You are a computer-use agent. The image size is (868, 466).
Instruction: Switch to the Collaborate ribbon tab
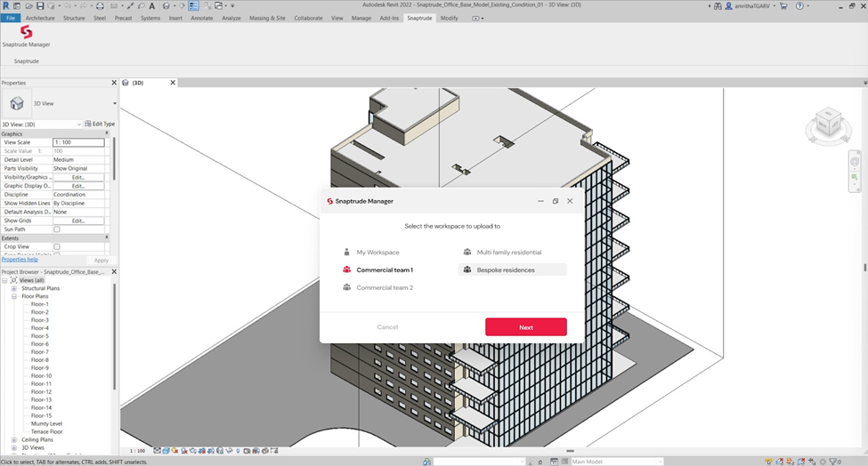308,18
